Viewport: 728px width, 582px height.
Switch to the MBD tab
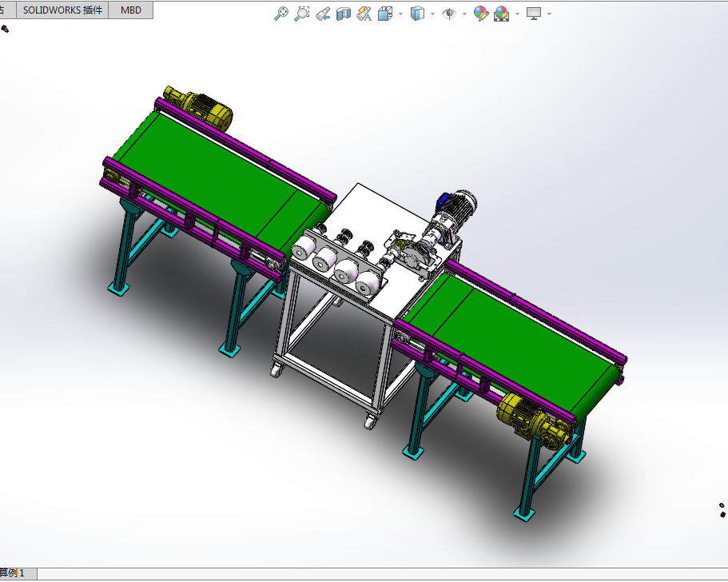click(131, 10)
